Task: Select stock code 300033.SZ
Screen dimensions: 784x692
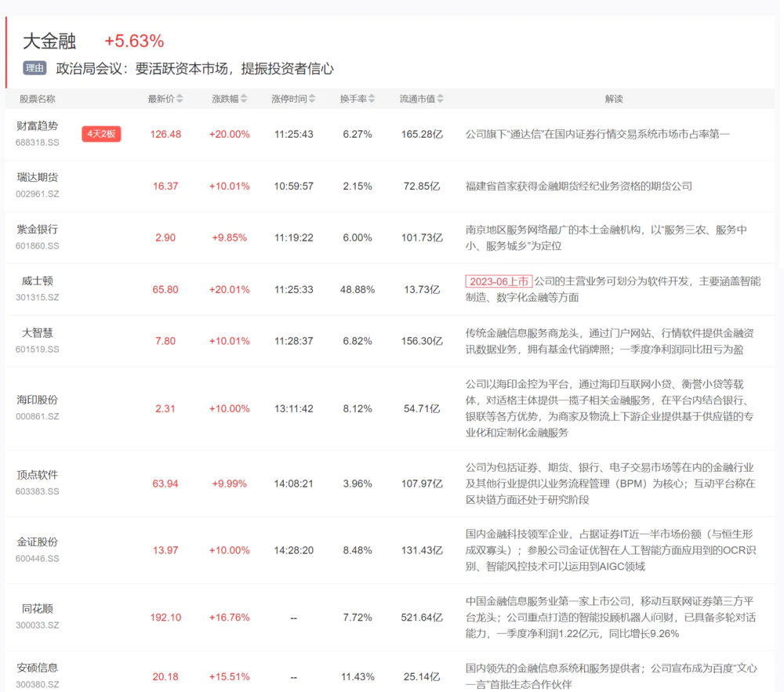Action: (37, 625)
